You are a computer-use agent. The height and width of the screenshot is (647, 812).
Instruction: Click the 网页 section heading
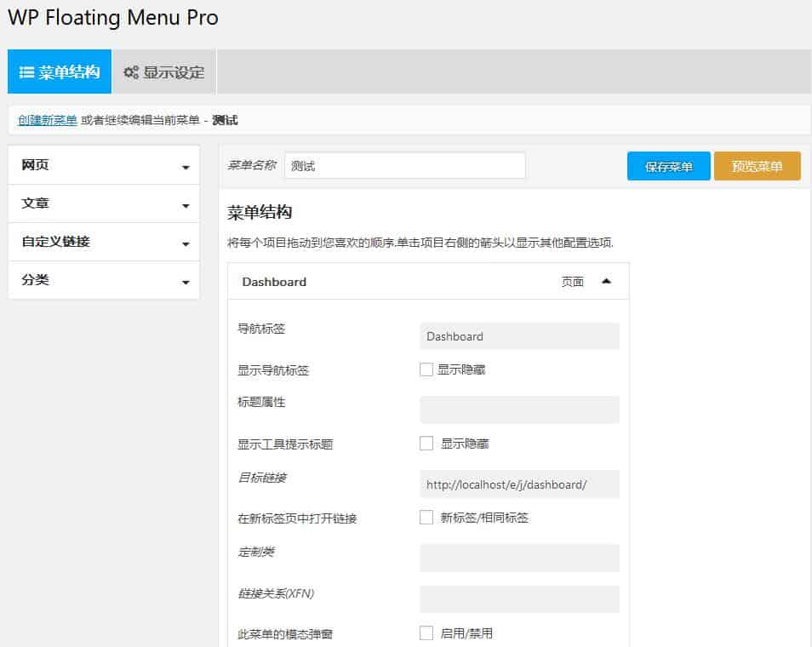pyautogui.click(x=35, y=164)
